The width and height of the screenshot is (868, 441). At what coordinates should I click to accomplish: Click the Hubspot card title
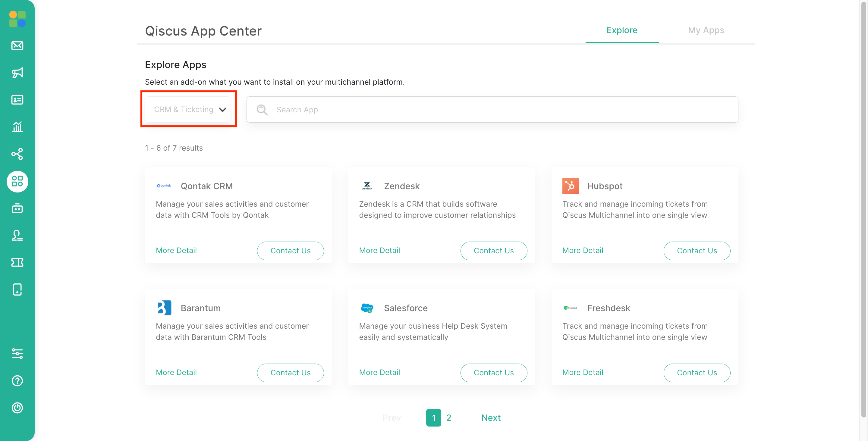tap(605, 186)
